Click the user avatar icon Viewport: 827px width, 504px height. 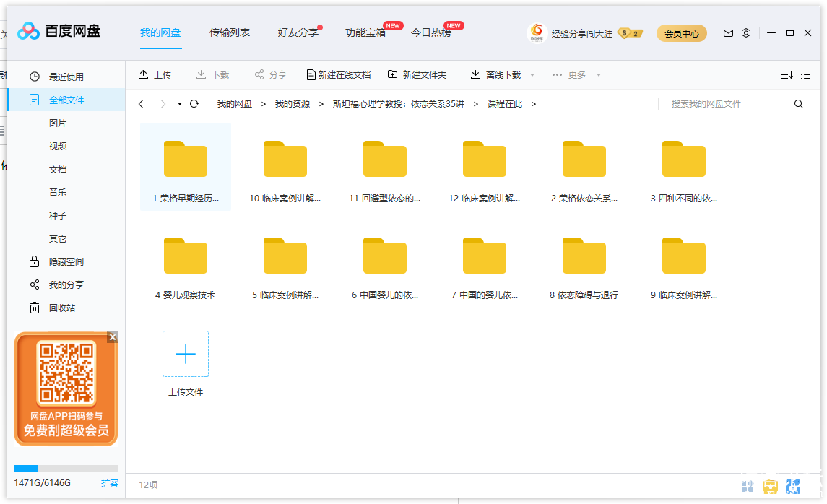click(x=537, y=32)
